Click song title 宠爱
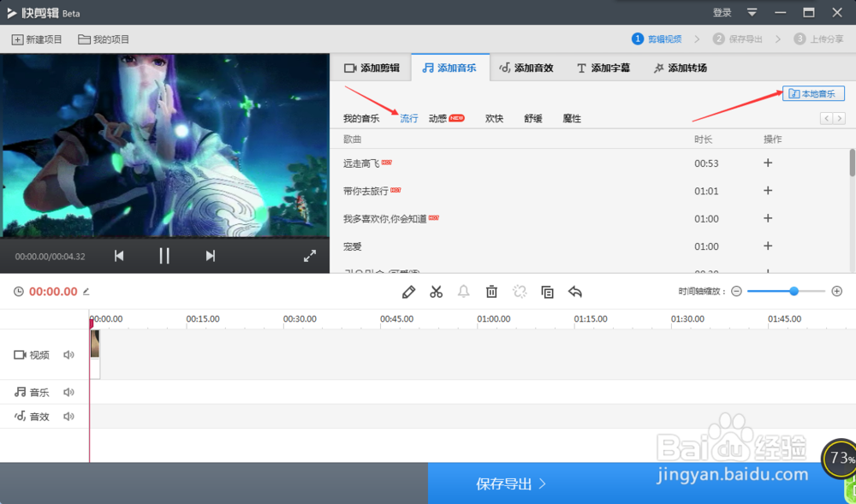 click(x=352, y=246)
